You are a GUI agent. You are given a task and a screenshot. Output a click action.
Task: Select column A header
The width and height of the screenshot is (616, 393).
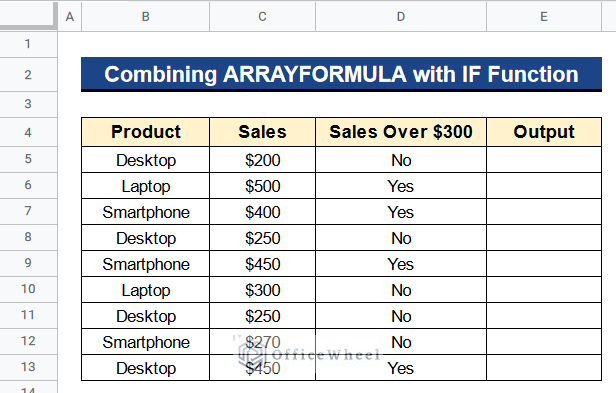click(70, 17)
